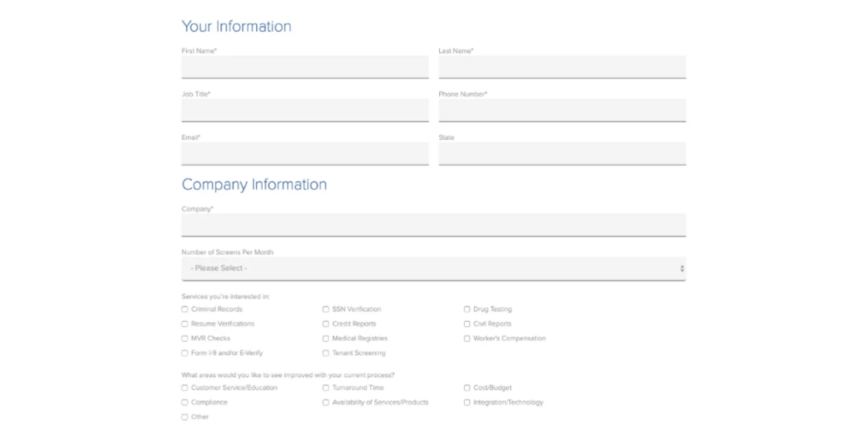Check the Credit Reports box

[326, 324]
